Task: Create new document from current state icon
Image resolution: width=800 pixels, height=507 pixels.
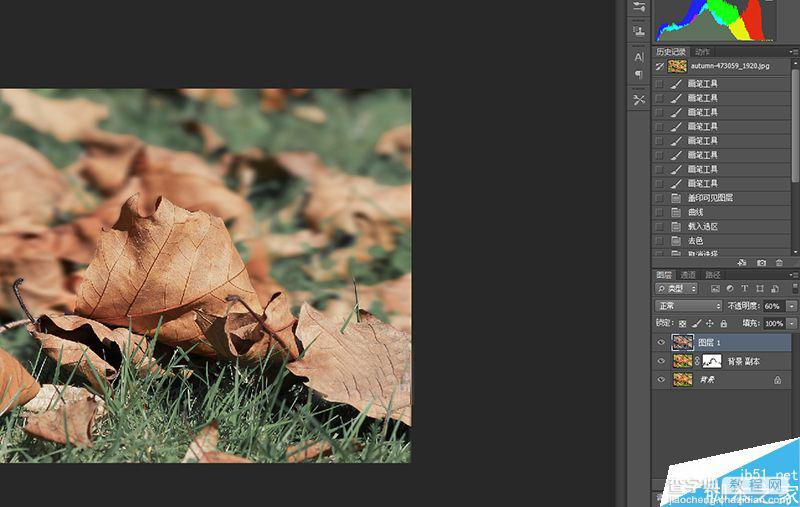Action: click(742, 263)
